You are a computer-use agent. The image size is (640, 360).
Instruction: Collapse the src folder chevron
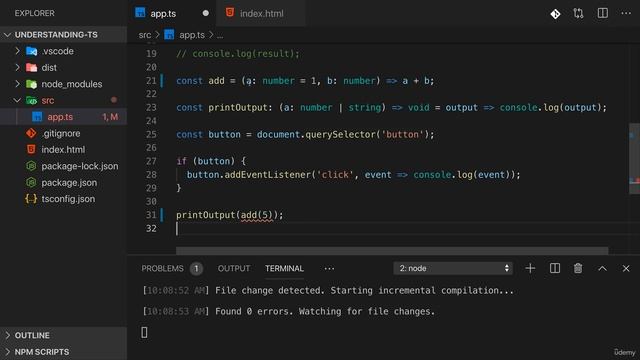[x=17, y=100]
